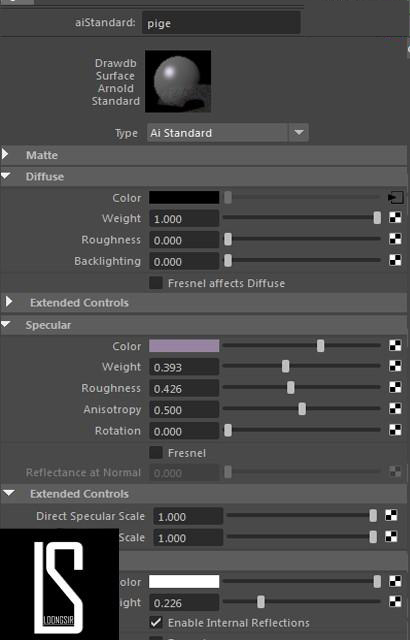Enable the Fresnel affects Diffuse checkbox

156,283
